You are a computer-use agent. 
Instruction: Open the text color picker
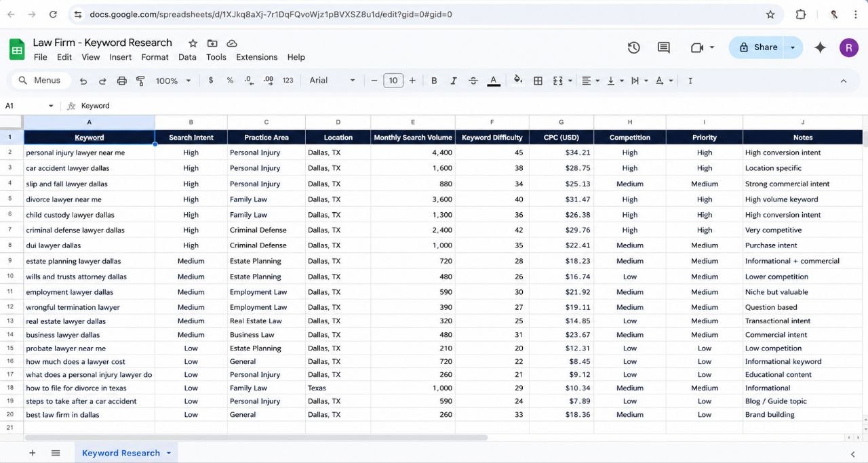coord(494,81)
